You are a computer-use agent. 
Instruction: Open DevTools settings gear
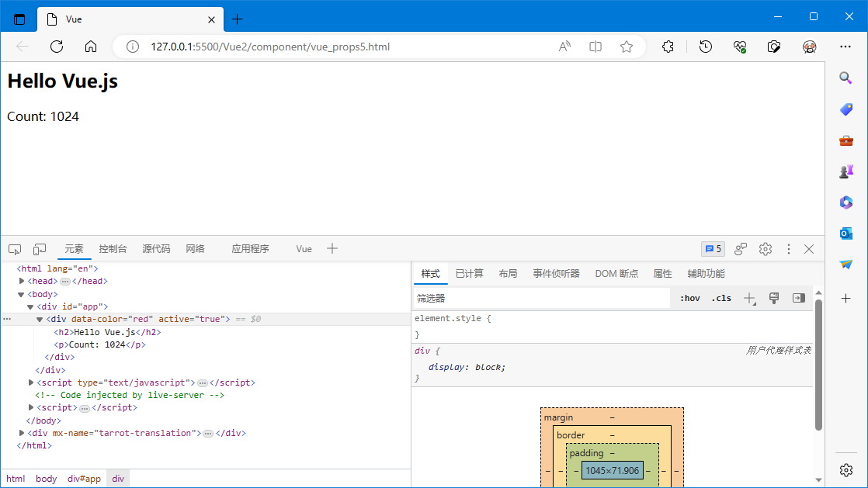pyautogui.click(x=766, y=249)
